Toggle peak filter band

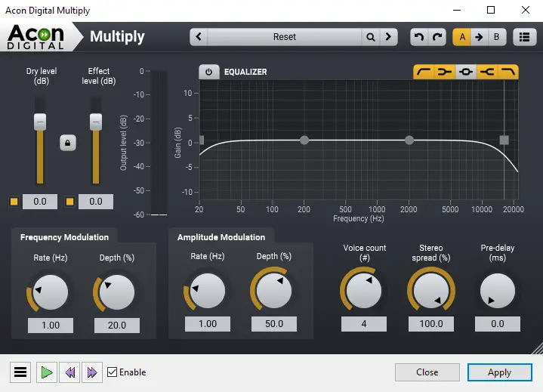click(x=466, y=72)
